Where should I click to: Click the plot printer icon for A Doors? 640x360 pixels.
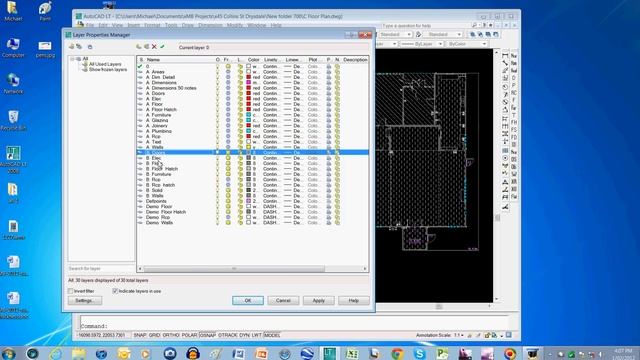329,93
